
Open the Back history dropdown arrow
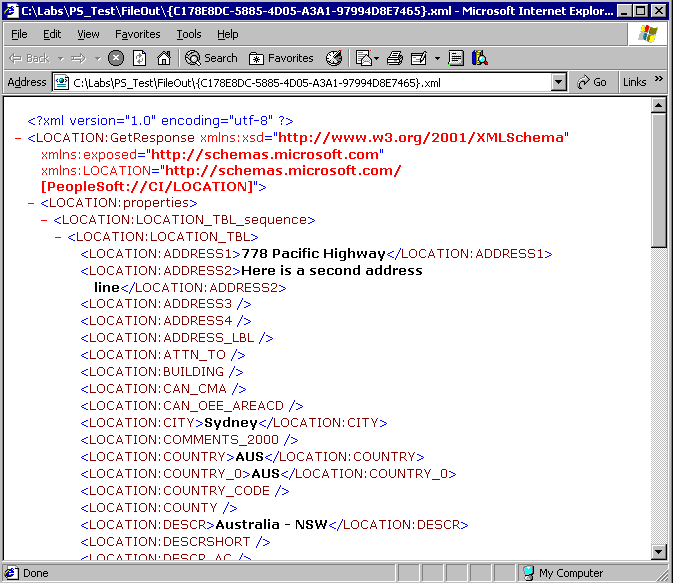[61, 58]
